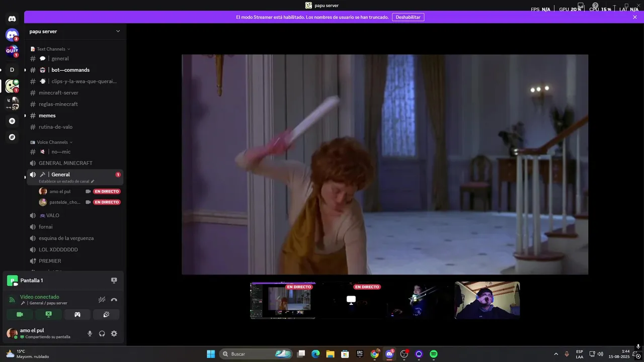
Task: Toggle screen share green monitor button
Action: 48,314
